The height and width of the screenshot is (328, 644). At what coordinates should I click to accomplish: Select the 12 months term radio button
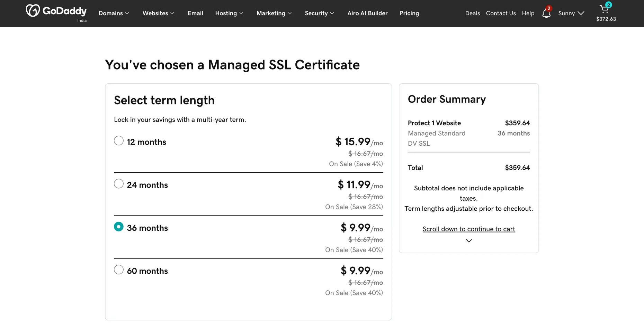119,140
